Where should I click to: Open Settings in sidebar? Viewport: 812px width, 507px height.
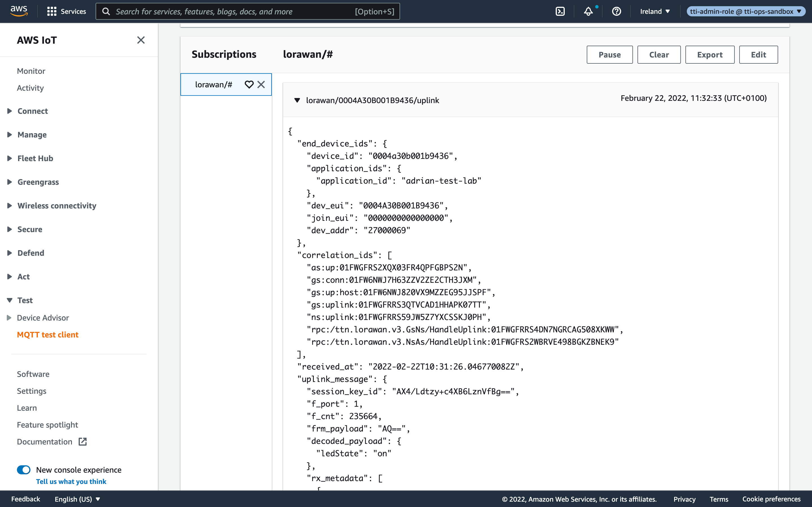click(x=32, y=391)
